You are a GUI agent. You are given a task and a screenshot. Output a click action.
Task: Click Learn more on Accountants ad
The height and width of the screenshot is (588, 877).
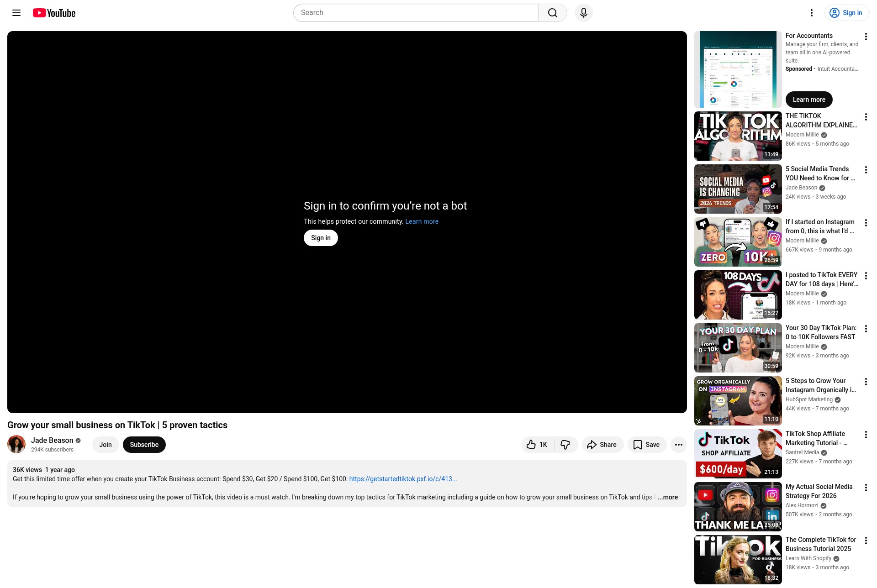809,100
